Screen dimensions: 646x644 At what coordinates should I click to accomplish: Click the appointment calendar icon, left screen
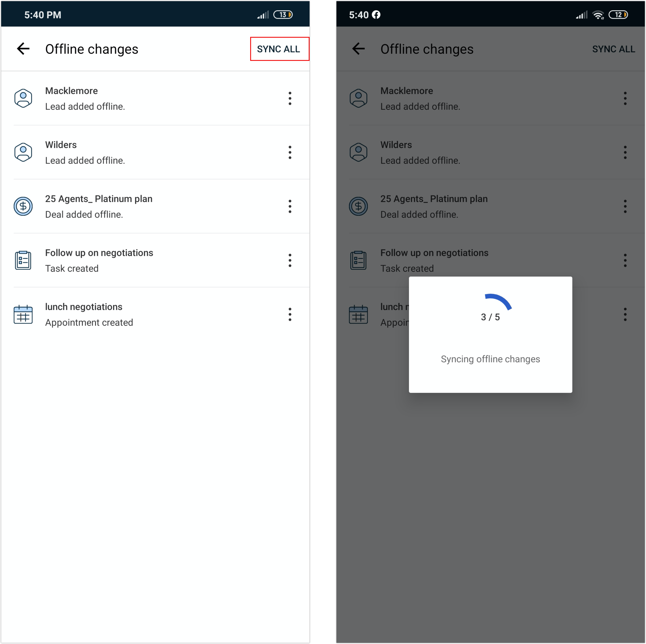(x=23, y=314)
